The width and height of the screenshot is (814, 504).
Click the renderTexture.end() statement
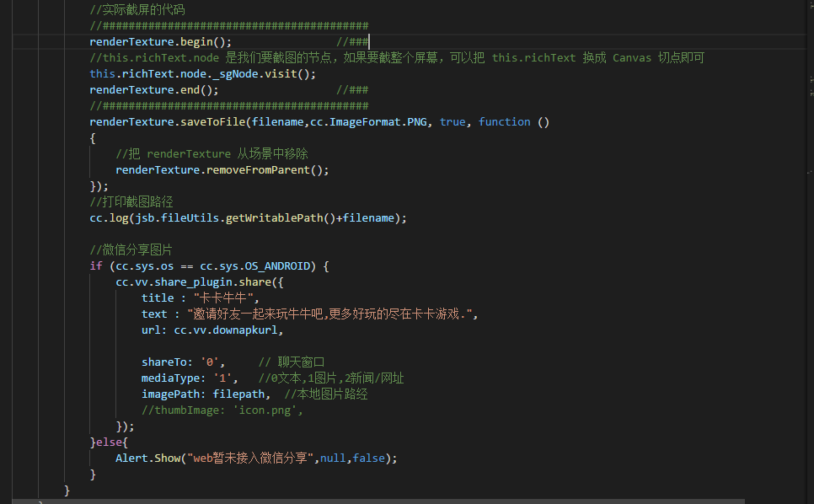coord(154,90)
